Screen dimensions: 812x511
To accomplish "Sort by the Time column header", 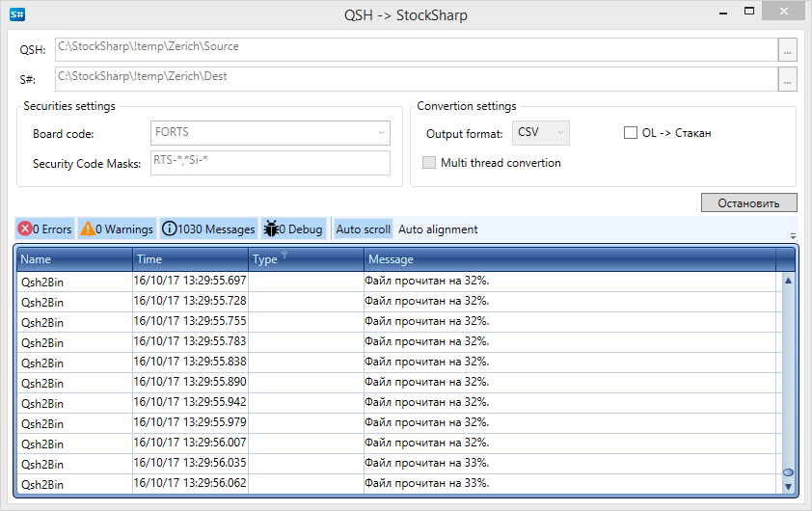I will tap(191, 259).
